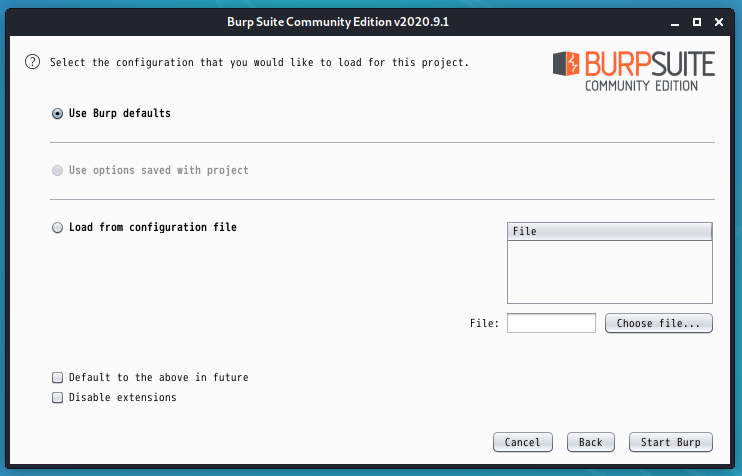Go Back to the previous step
The image size is (742, 476).
tap(590, 442)
